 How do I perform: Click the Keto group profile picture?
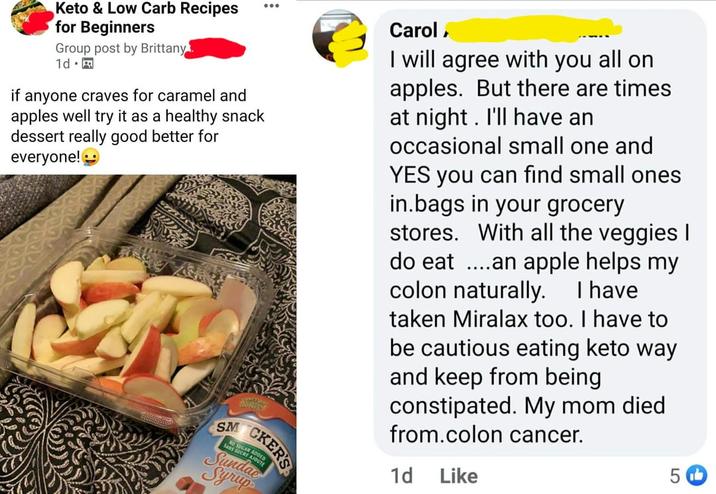pos(30,17)
